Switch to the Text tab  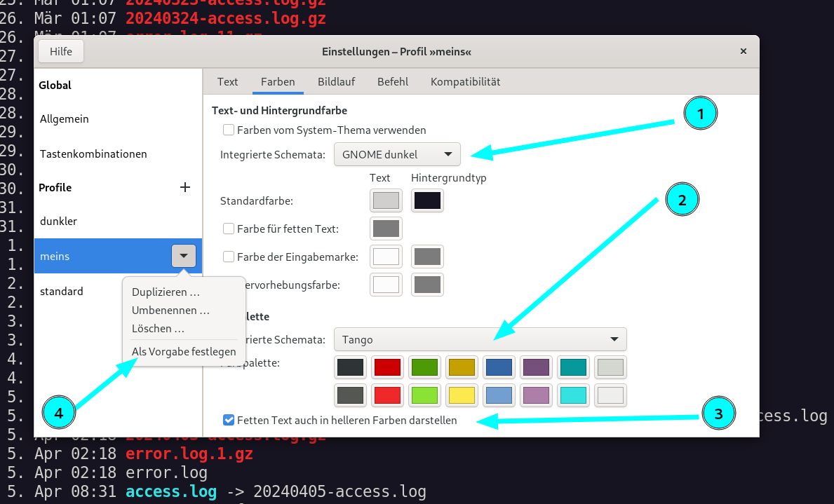pyautogui.click(x=228, y=82)
